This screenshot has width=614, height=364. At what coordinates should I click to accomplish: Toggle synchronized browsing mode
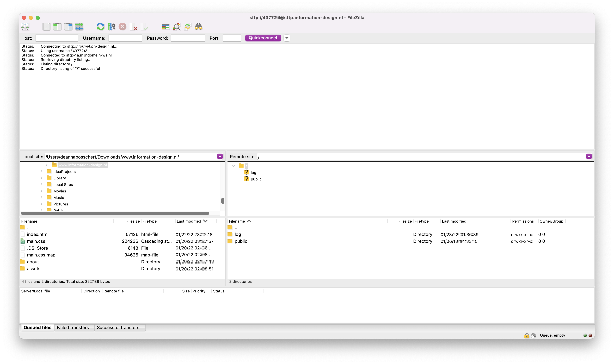(x=187, y=27)
